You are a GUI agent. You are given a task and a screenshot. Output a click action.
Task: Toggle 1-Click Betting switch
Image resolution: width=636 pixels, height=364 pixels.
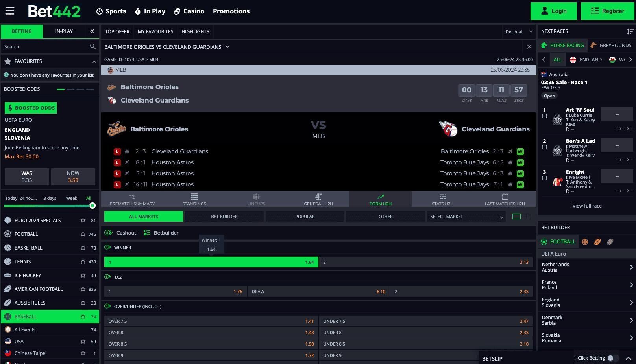612,358
